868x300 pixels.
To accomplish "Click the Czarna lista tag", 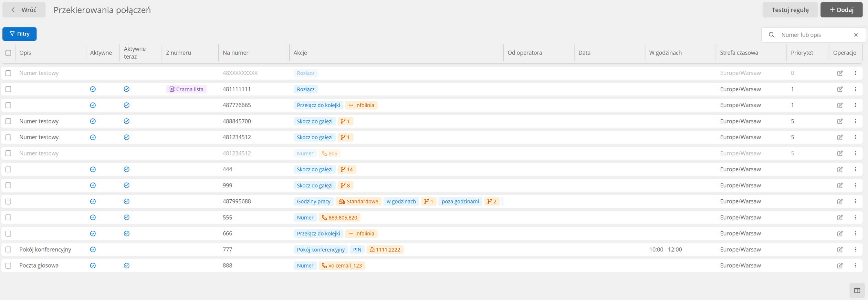I will pyautogui.click(x=186, y=89).
